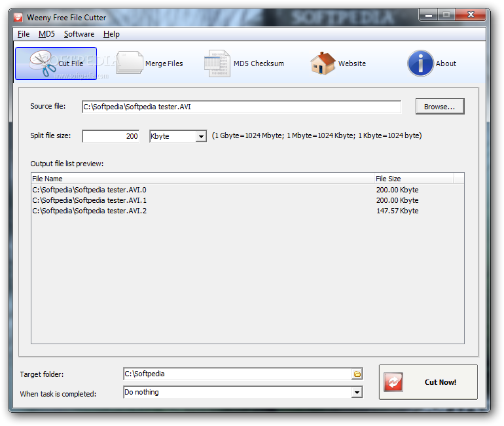Click the Cut Now! button

pyautogui.click(x=428, y=382)
